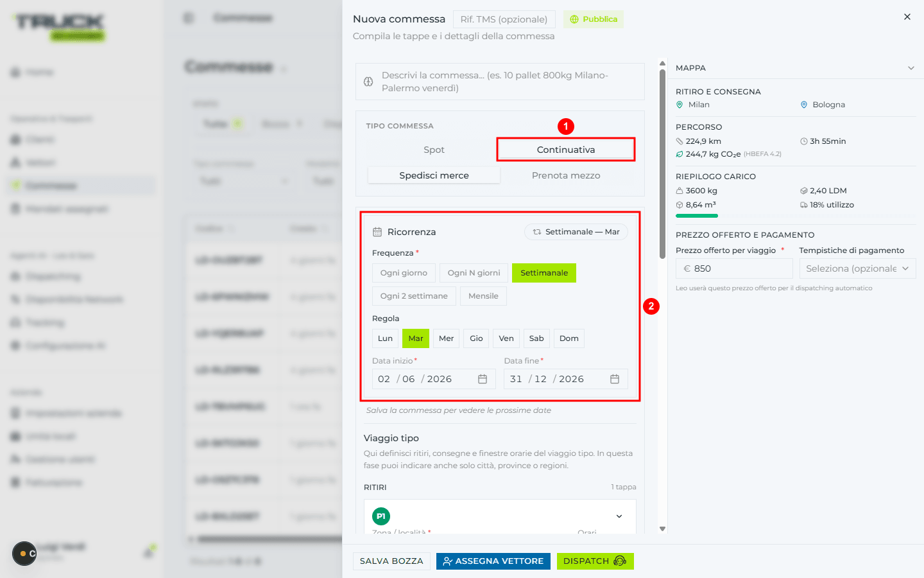Image resolution: width=924 pixels, height=578 pixels.
Task: Click SALVA BOZZA button
Action: click(x=391, y=561)
